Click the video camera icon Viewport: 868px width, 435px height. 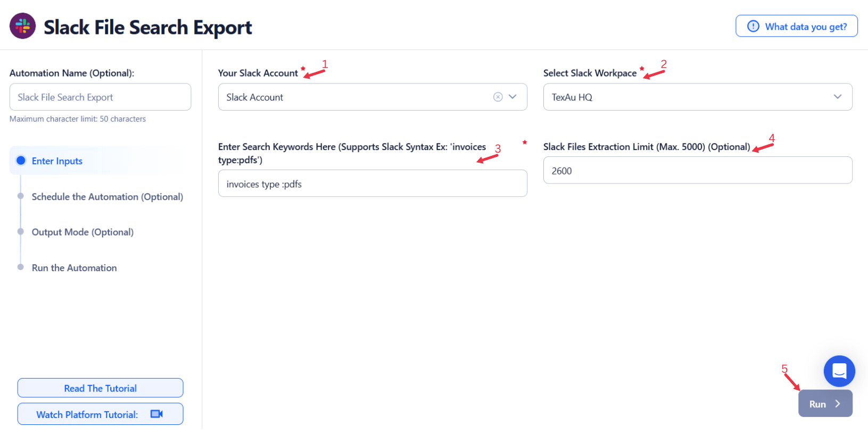(x=156, y=414)
